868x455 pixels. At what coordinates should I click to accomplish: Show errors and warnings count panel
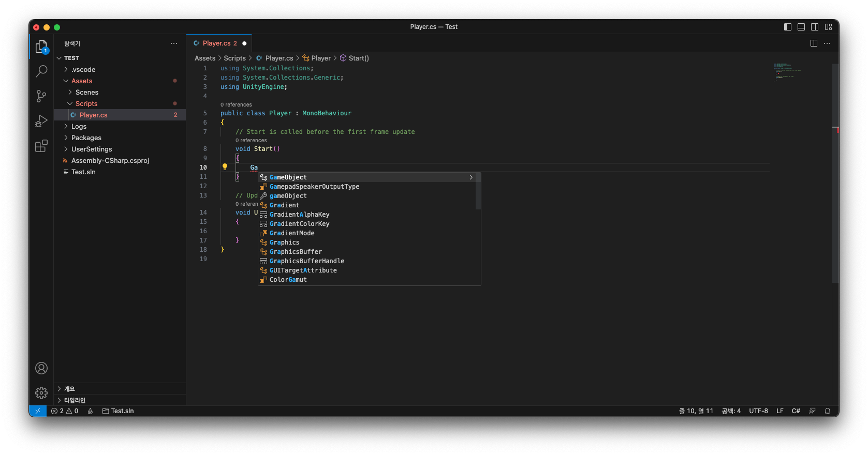tap(65, 411)
